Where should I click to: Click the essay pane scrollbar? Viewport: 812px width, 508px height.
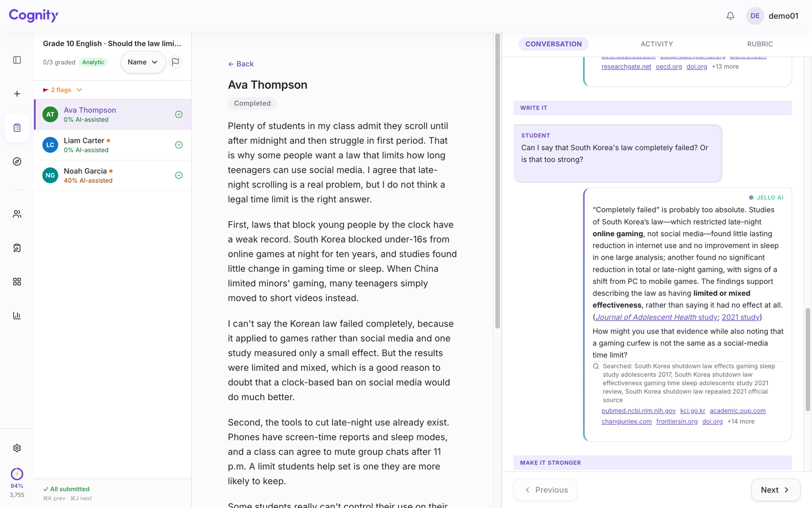497,181
